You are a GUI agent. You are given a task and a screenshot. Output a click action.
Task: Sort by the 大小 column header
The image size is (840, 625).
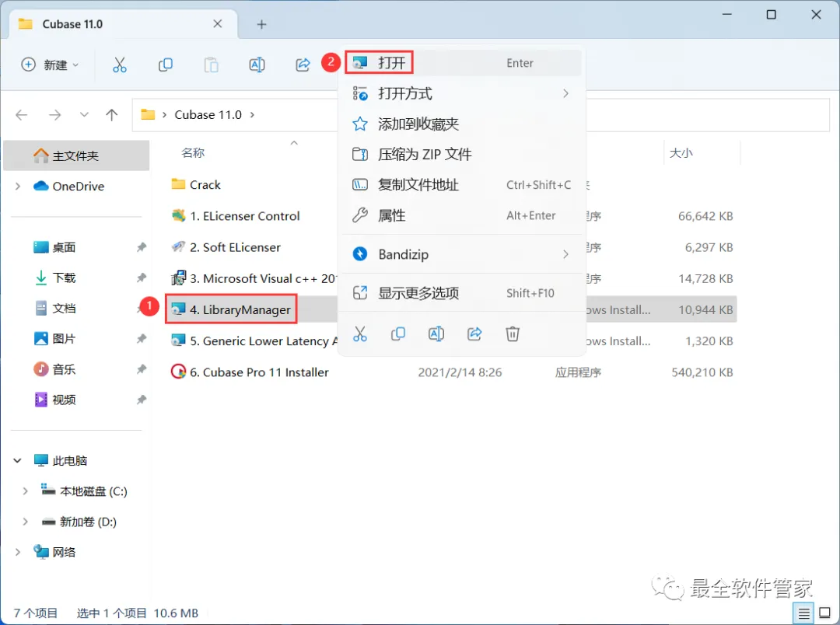(x=681, y=153)
